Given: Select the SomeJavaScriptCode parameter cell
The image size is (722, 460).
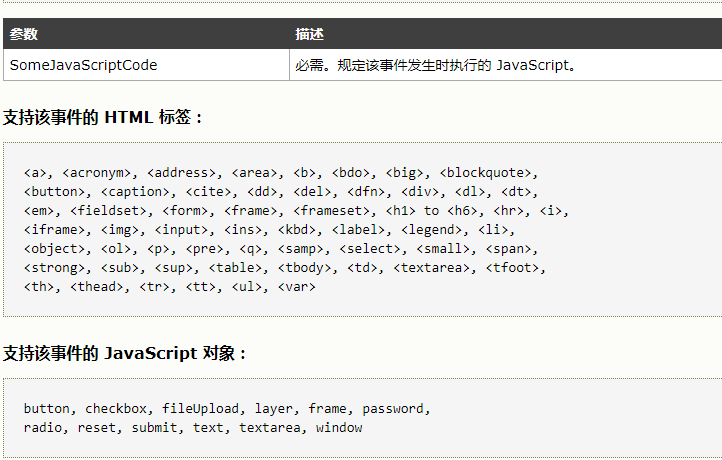Looking at the screenshot, I should (x=83, y=65).
